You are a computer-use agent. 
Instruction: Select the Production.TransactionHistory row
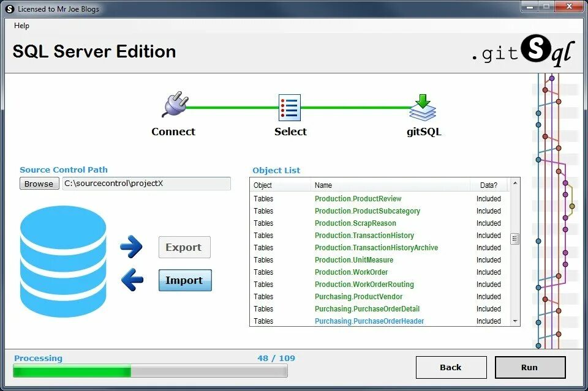tap(380, 236)
